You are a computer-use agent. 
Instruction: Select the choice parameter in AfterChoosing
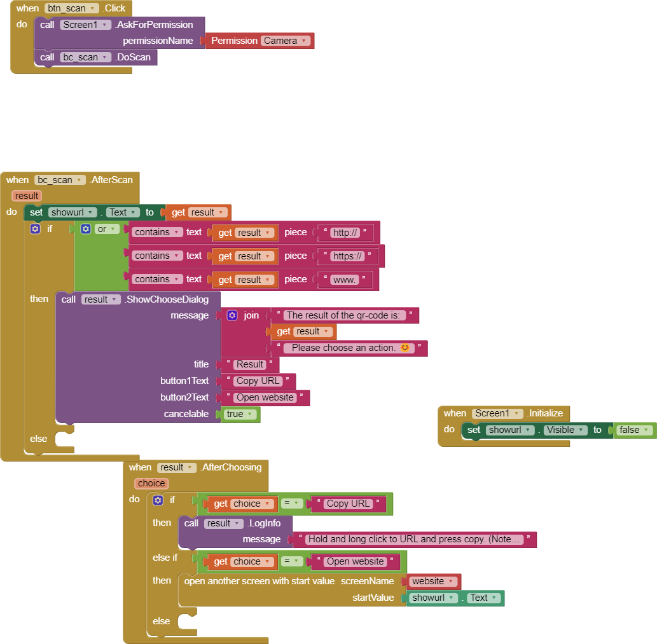(151, 484)
